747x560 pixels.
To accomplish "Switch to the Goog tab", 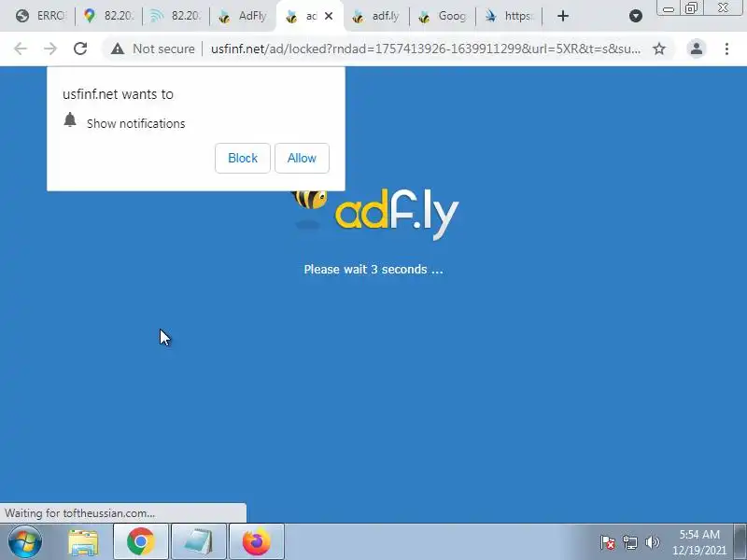I will pyautogui.click(x=442, y=16).
